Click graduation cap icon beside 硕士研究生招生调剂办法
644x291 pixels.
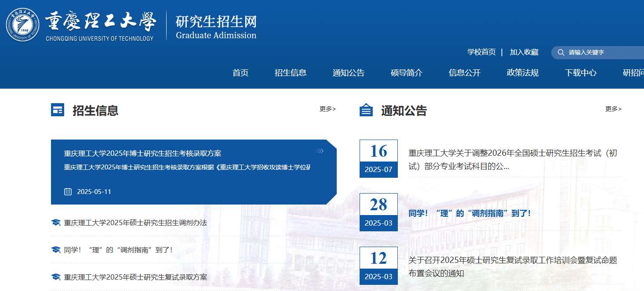(56, 223)
